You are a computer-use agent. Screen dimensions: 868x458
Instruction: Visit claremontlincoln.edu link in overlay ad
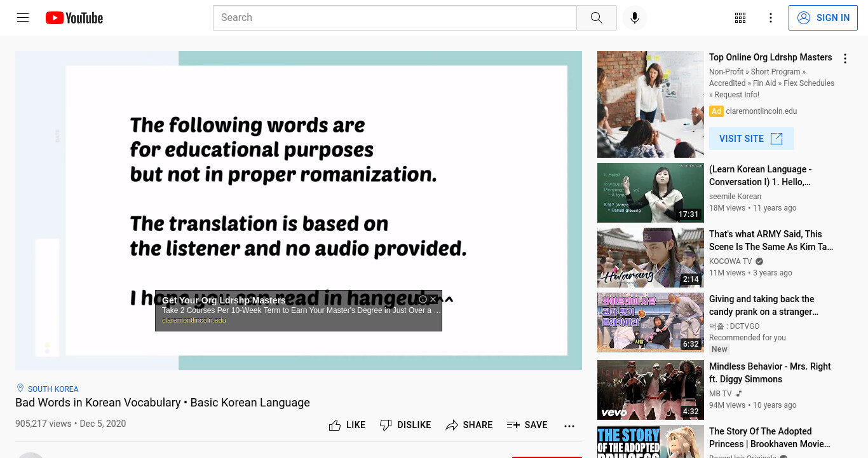[194, 320]
